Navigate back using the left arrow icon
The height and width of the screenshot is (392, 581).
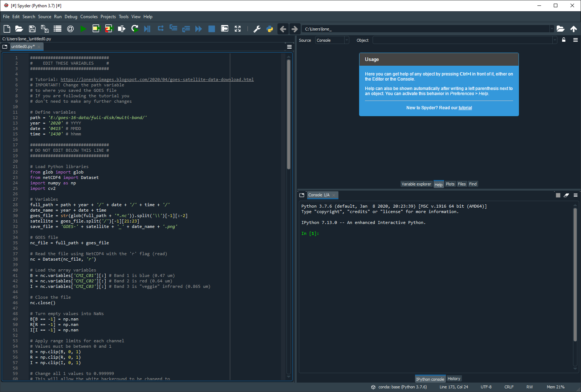(283, 29)
